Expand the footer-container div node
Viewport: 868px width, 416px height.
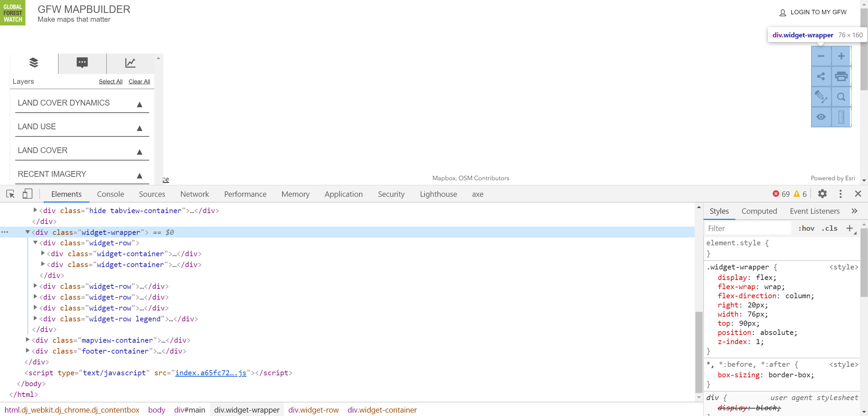coord(27,351)
